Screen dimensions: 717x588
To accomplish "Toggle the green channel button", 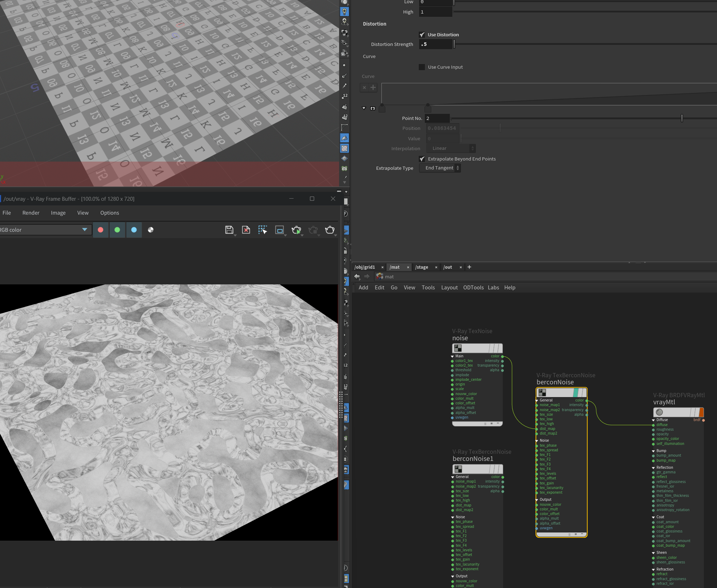I will tap(117, 230).
